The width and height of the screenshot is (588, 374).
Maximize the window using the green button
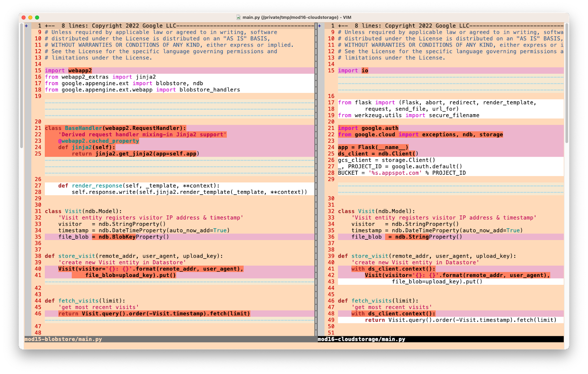[x=37, y=17]
